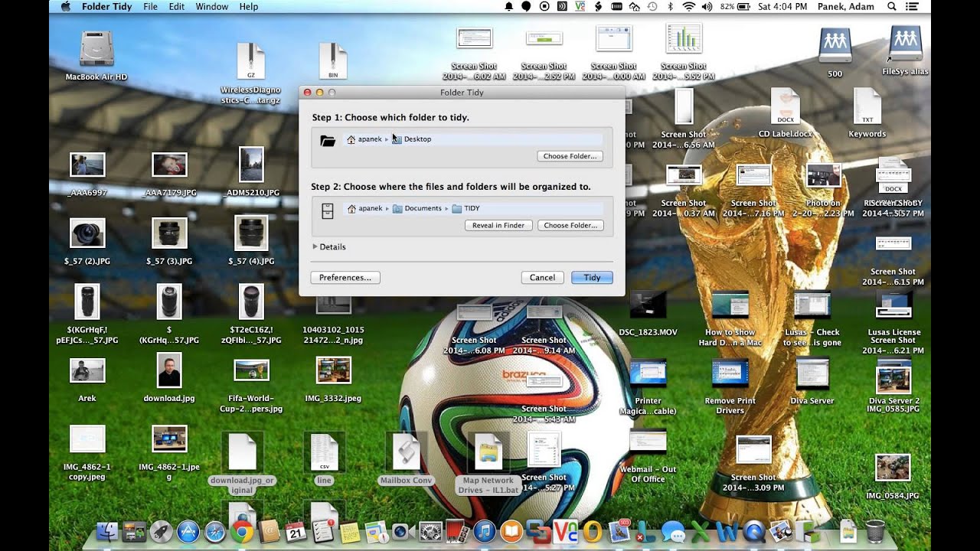Launch App Store from the Dock

point(188,532)
